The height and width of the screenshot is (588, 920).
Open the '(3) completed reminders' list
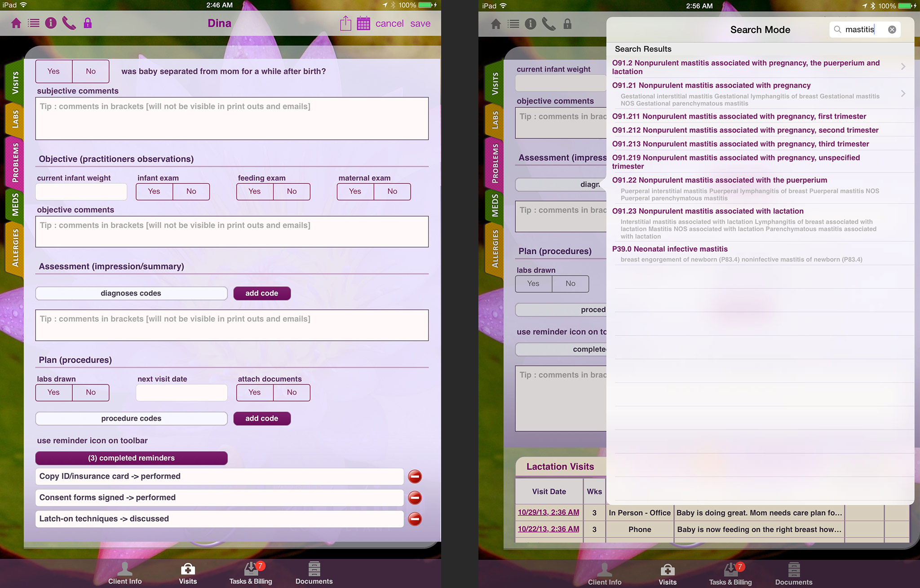131,458
